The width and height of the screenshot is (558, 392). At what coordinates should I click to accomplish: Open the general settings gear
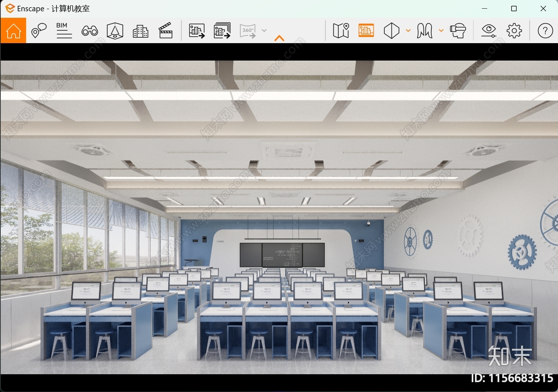point(514,31)
